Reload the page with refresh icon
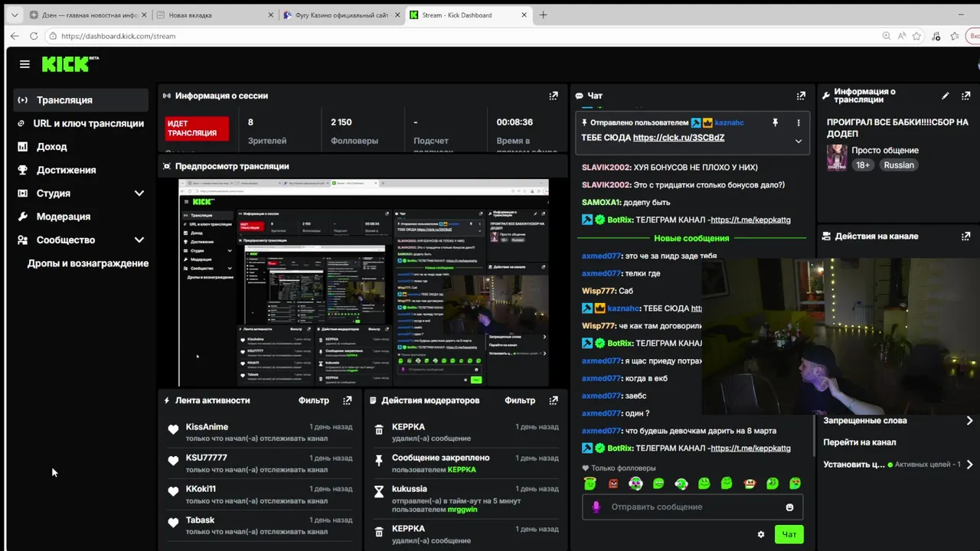The width and height of the screenshot is (980, 551). click(x=34, y=36)
